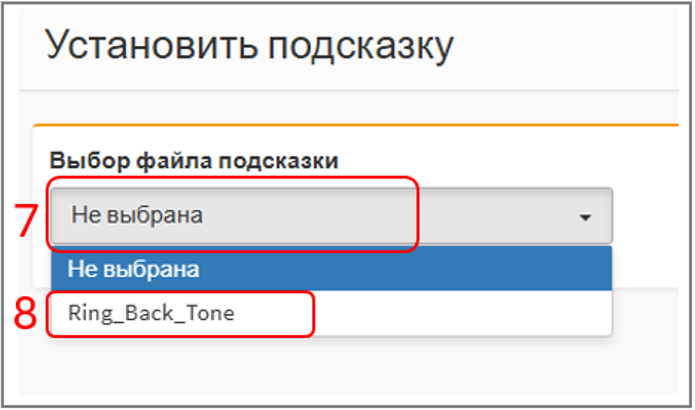Click the small black triangle in the select box

585,216
